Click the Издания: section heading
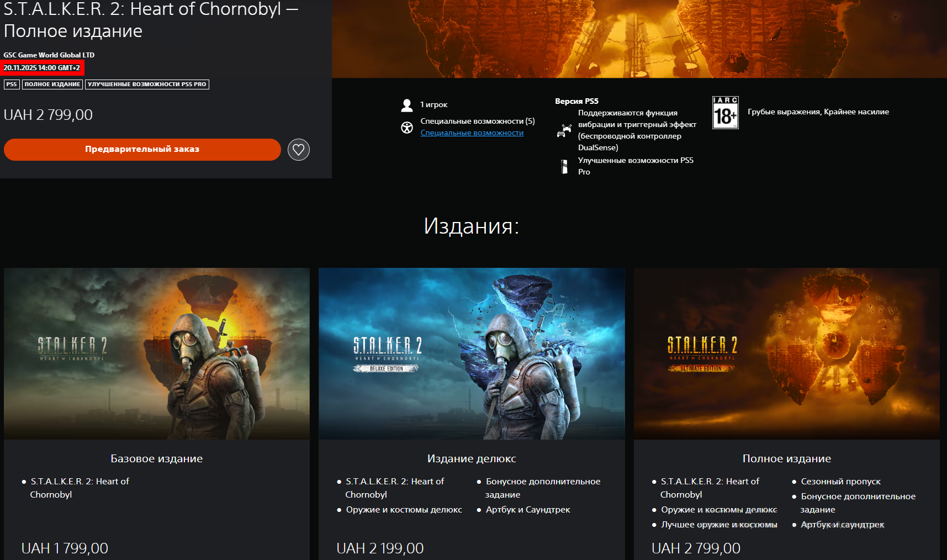 click(x=472, y=226)
